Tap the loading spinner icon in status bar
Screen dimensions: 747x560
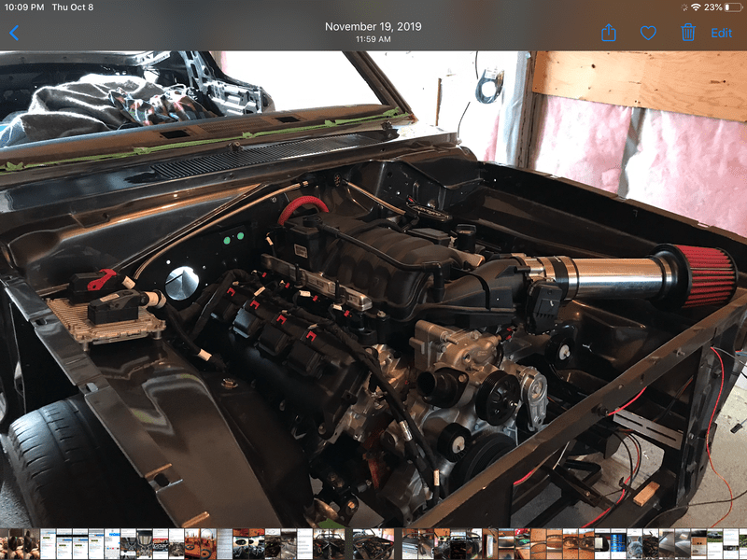pyautogui.click(x=684, y=7)
